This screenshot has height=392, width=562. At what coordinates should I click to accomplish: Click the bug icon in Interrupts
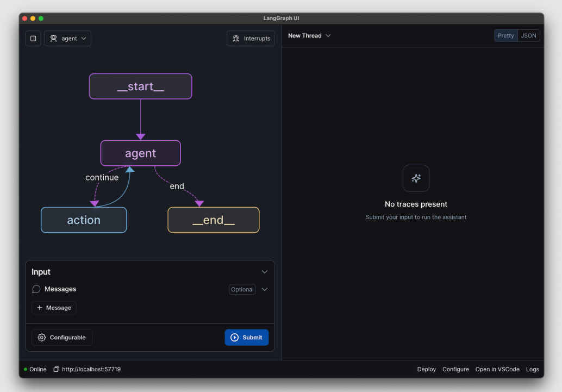coord(236,39)
